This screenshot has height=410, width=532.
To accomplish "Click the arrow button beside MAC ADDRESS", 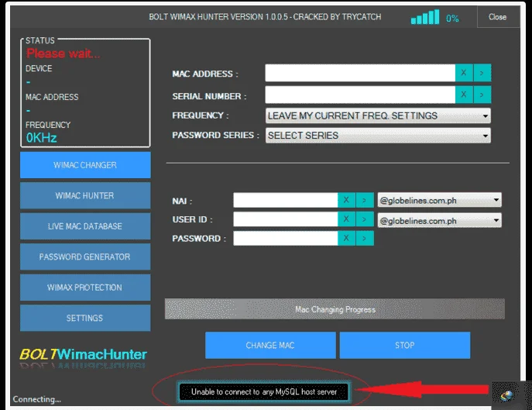I will (482, 73).
